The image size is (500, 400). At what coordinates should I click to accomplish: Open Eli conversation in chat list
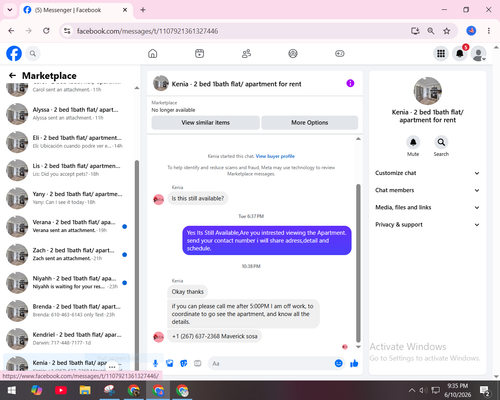tap(68, 142)
